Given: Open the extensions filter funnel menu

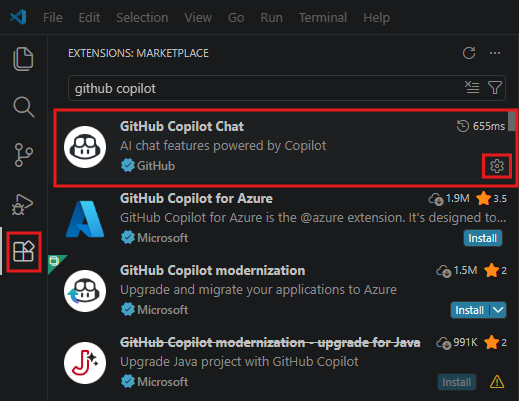Looking at the screenshot, I should tap(495, 88).
